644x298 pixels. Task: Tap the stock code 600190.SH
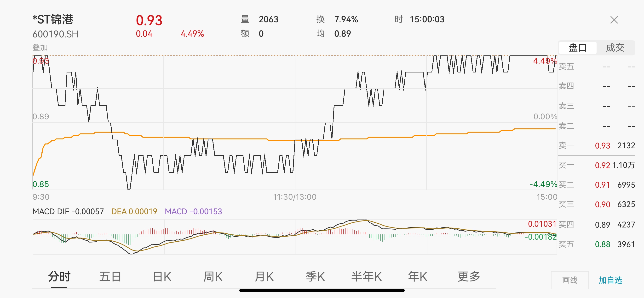(55, 34)
